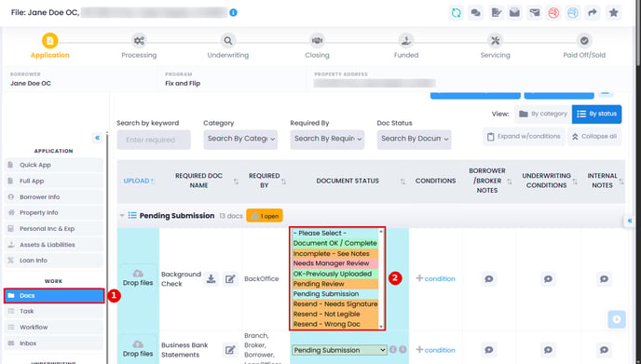This screenshot has height=364, width=641.
Task: Open Workflow in sidebar
Action: coord(53,328)
